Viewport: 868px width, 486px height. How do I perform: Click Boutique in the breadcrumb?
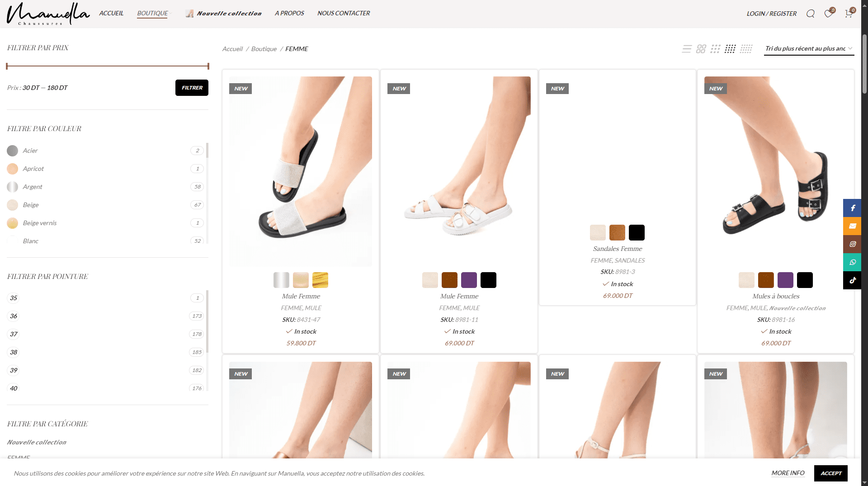pos(264,49)
